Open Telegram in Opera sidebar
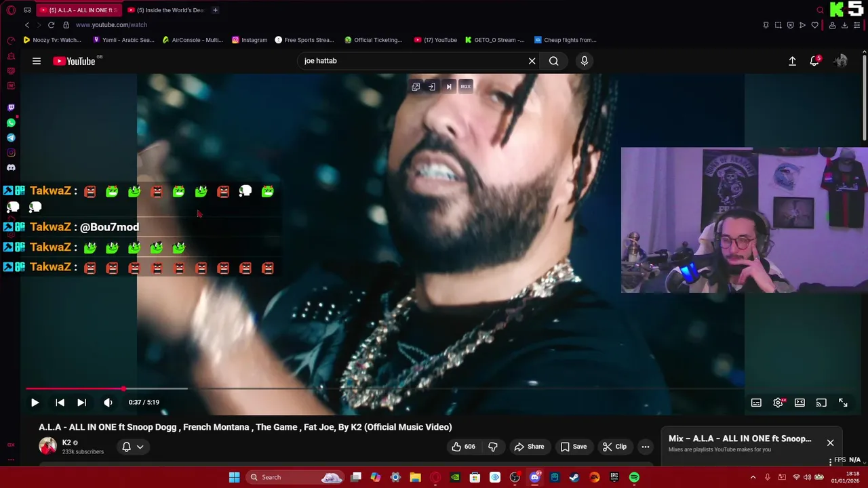 (x=11, y=138)
